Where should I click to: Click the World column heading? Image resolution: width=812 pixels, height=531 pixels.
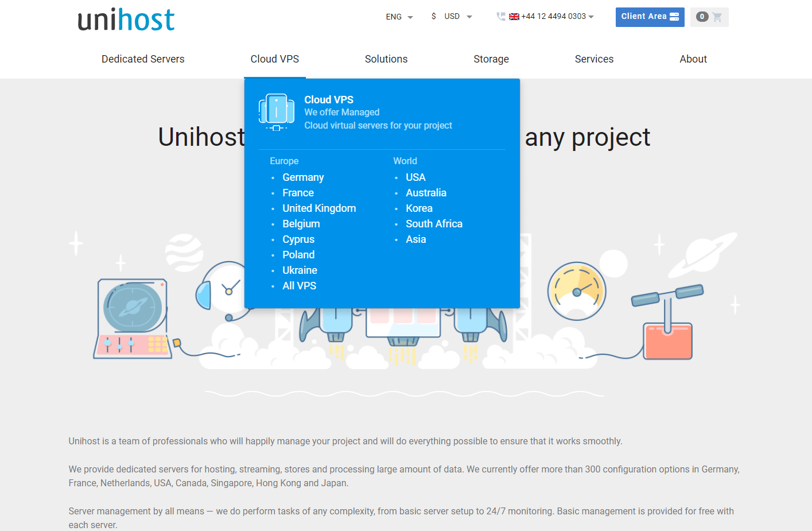405,161
